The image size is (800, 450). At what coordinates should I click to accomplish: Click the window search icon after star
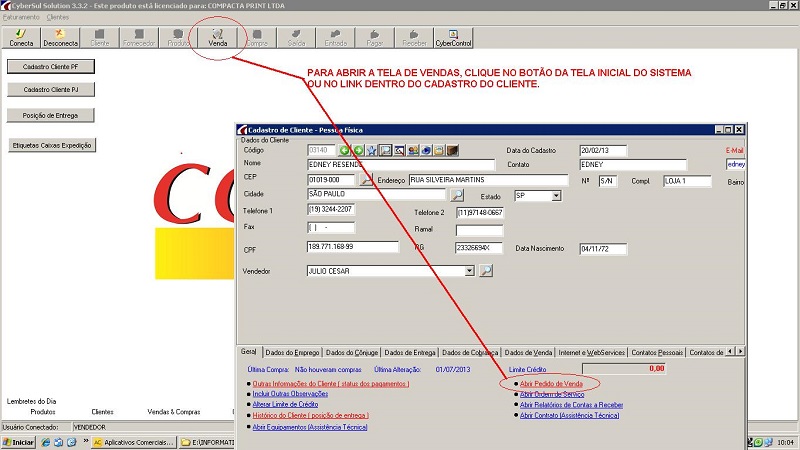(x=385, y=151)
